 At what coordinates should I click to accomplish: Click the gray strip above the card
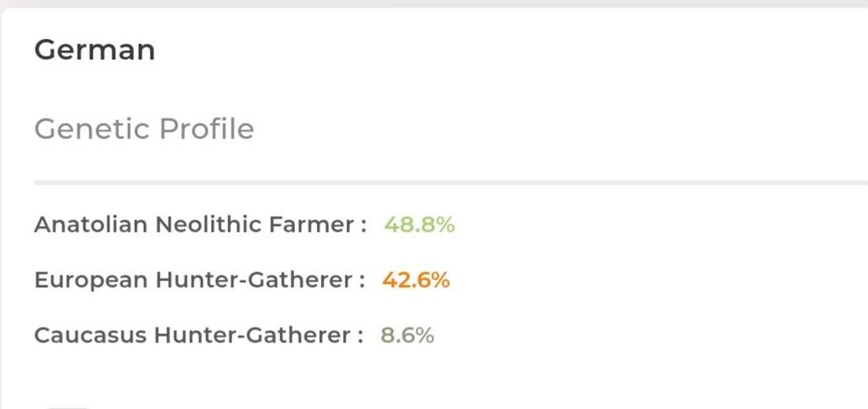point(434,3)
